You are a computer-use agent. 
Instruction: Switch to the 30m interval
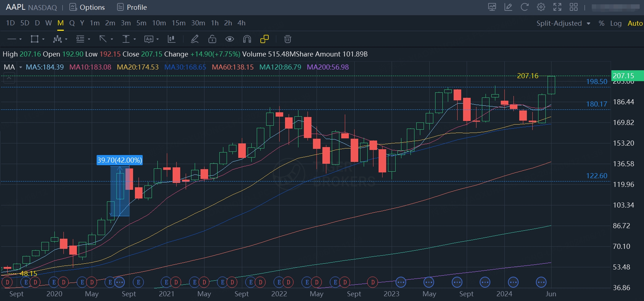(198, 23)
